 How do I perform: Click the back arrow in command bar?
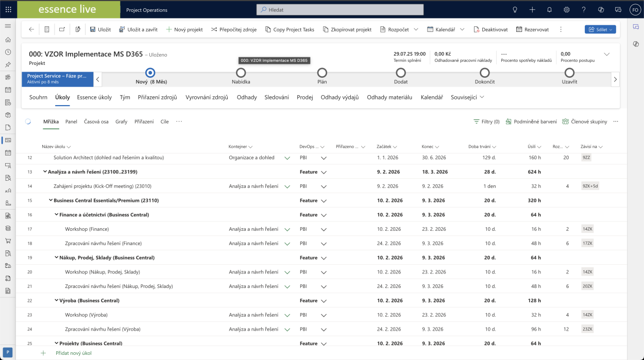31,29
